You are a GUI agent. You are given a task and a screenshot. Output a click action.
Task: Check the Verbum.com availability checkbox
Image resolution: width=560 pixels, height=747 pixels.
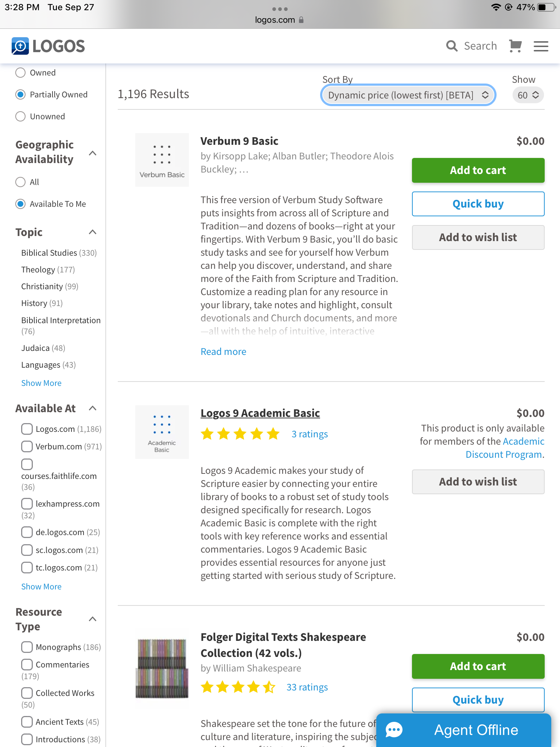(x=27, y=446)
